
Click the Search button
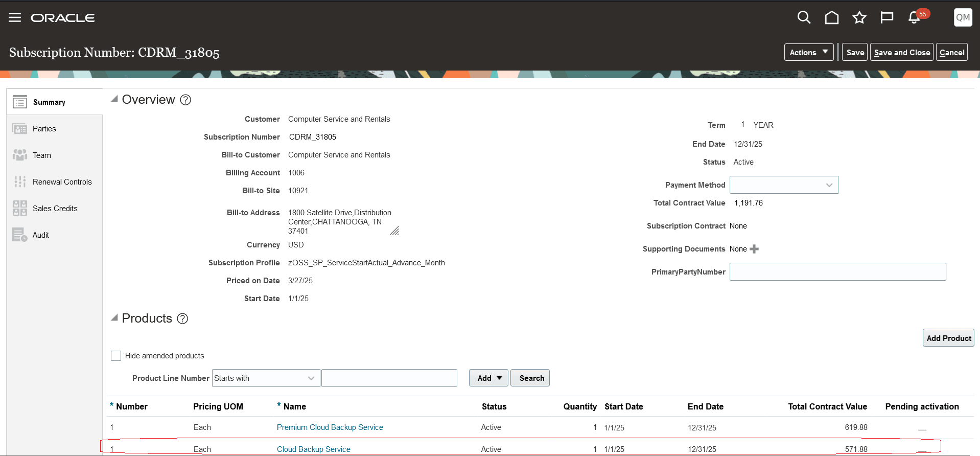pyautogui.click(x=530, y=378)
